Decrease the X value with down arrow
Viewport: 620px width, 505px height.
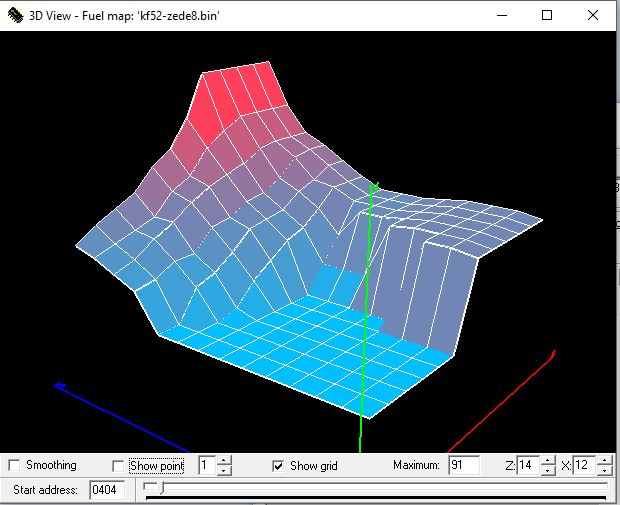[x=605, y=470]
